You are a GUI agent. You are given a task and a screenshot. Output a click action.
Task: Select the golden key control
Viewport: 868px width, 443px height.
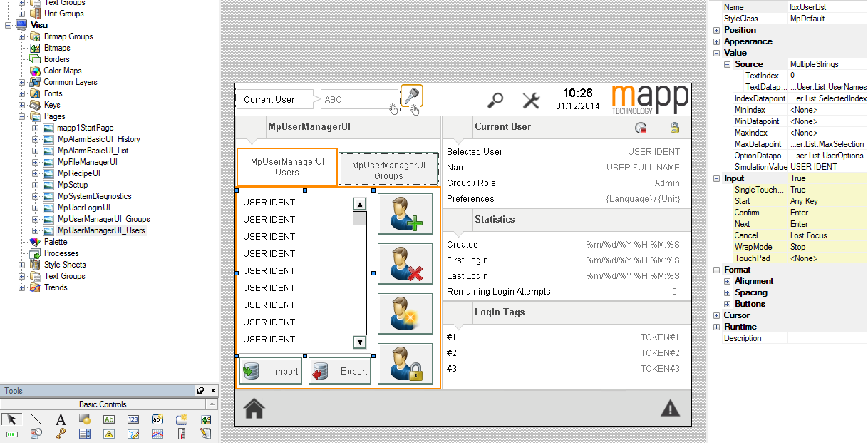[x=61, y=434]
